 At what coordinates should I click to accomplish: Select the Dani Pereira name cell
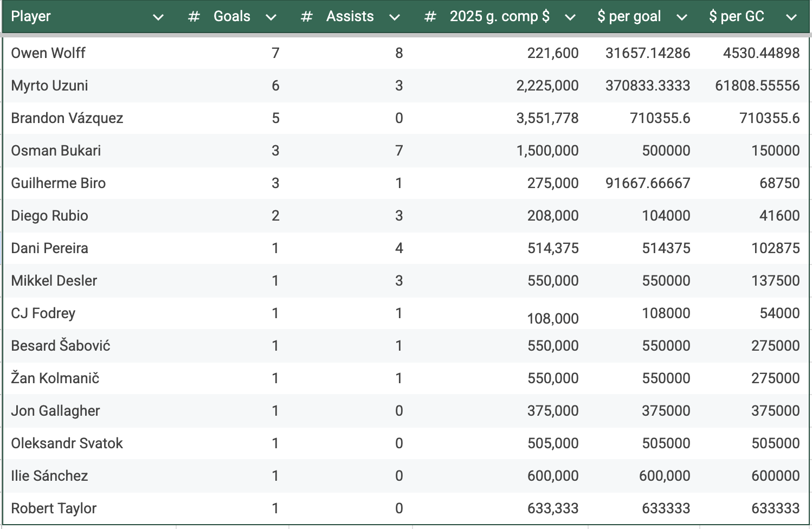pos(50,248)
